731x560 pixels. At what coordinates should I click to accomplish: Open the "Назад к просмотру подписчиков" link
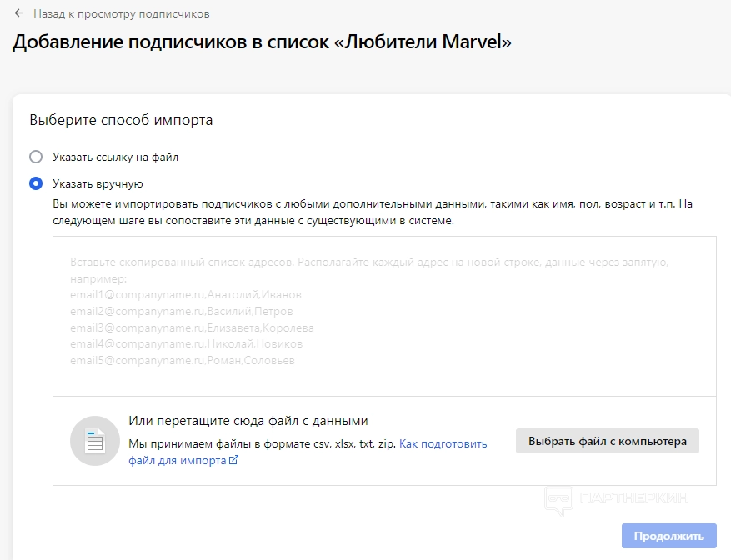pyautogui.click(x=122, y=14)
